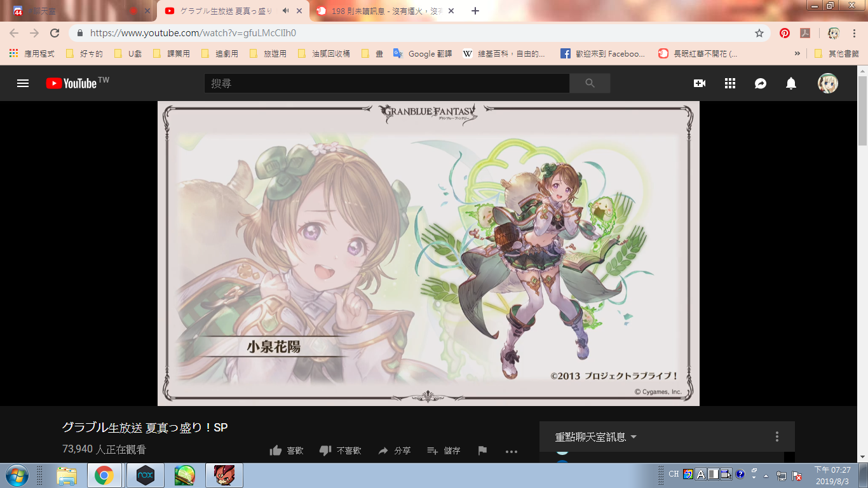Open a new Chrome tab
The height and width of the screenshot is (488, 868).
475,11
